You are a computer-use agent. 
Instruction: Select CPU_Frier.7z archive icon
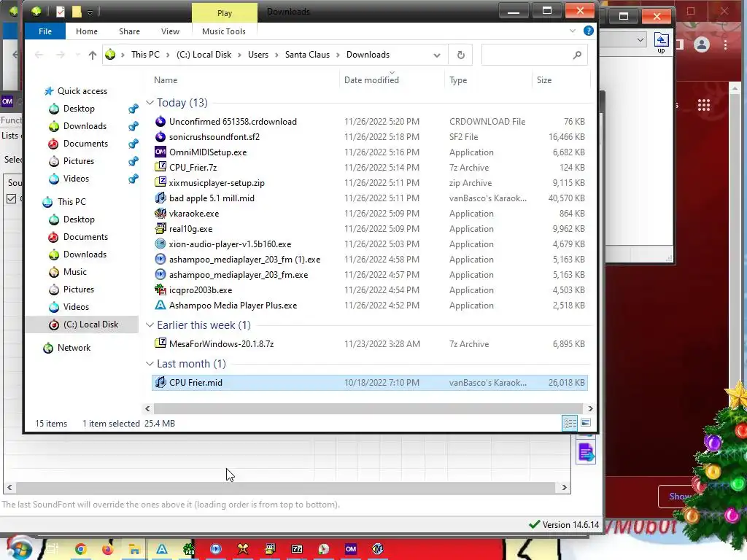point(160,168)
